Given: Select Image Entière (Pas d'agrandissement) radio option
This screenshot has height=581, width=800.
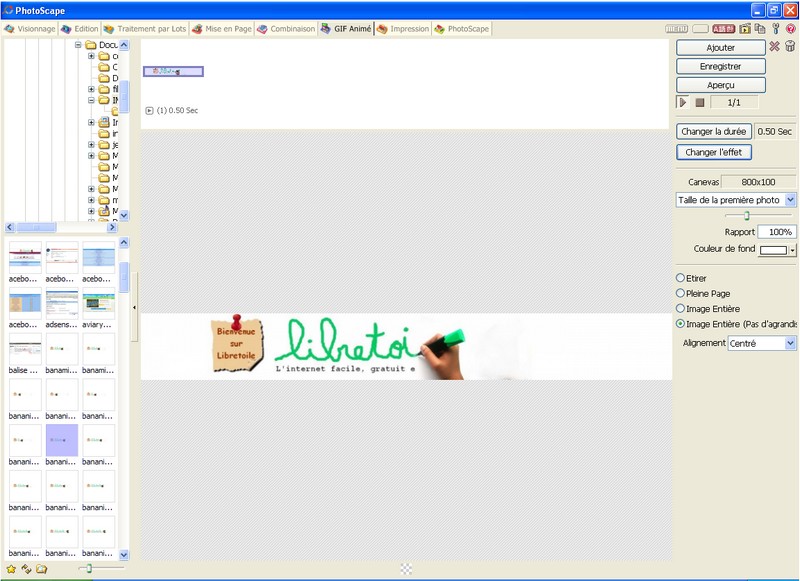Looking at the screenshot, I should pyautogui.click(x=680, y=324).
